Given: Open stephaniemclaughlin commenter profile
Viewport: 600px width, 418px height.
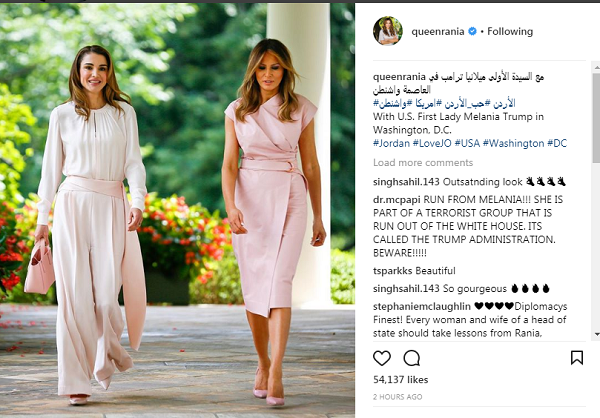Looking at the screenshot, I should (x=422, y=306).
